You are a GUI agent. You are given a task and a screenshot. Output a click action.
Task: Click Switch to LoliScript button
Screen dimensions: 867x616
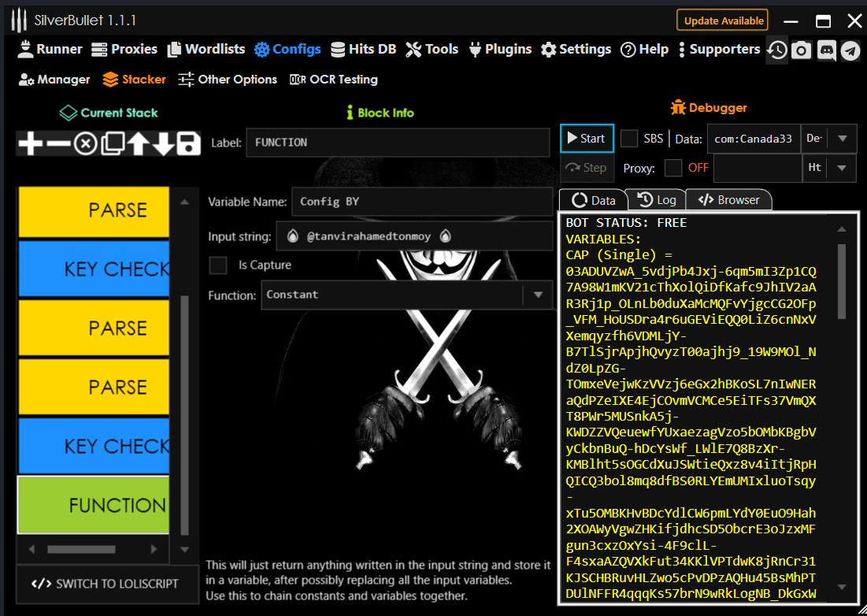tap(107, 584)
